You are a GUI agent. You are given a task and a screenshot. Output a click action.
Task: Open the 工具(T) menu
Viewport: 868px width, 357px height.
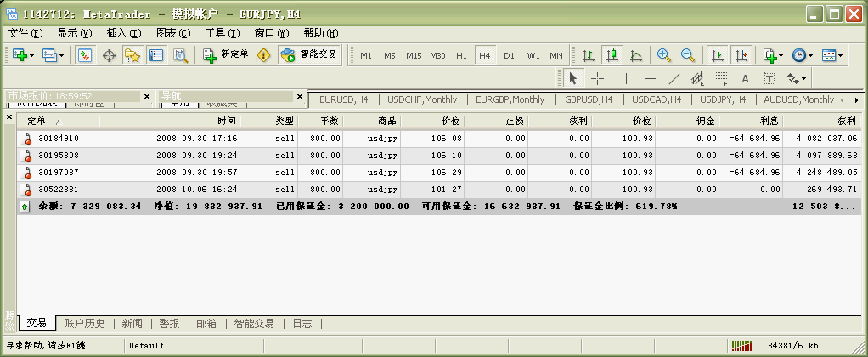[x=223, y=33]
